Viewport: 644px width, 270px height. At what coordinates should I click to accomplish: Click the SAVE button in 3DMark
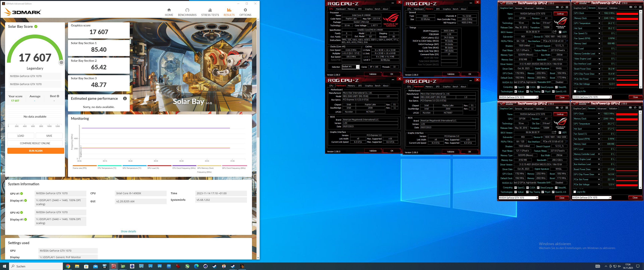tap(49, 136)
